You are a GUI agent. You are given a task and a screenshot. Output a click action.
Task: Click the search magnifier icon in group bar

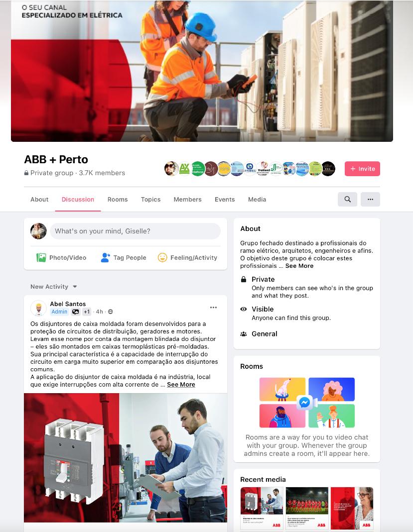tap(347, 199)
